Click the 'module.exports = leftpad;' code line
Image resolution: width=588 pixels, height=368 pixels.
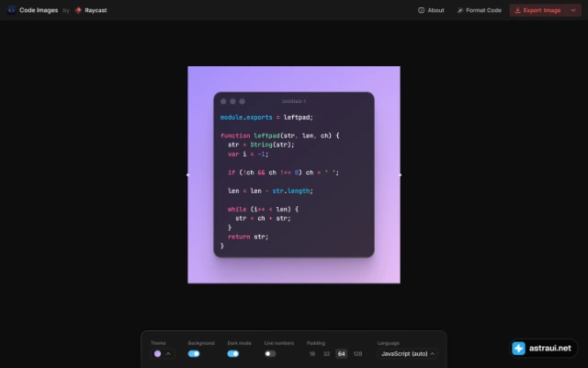click(x=266, y=118)
